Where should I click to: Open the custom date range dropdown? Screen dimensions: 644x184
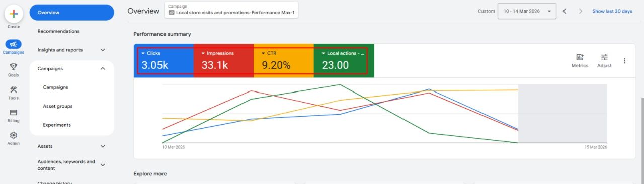click(x=527, y=11)
